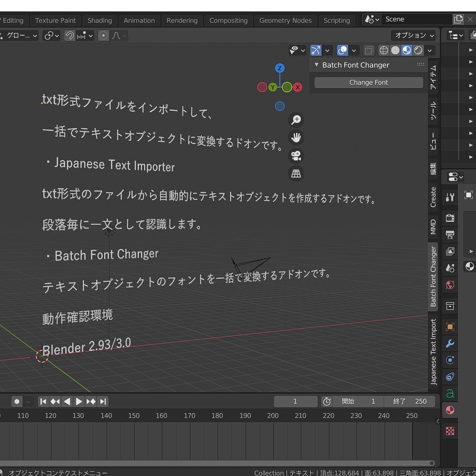Screen dimensions: 476x476
Task: Toggle the snap magnet in the viewport header
Action: pyautogui.click(x=69, y=36)
